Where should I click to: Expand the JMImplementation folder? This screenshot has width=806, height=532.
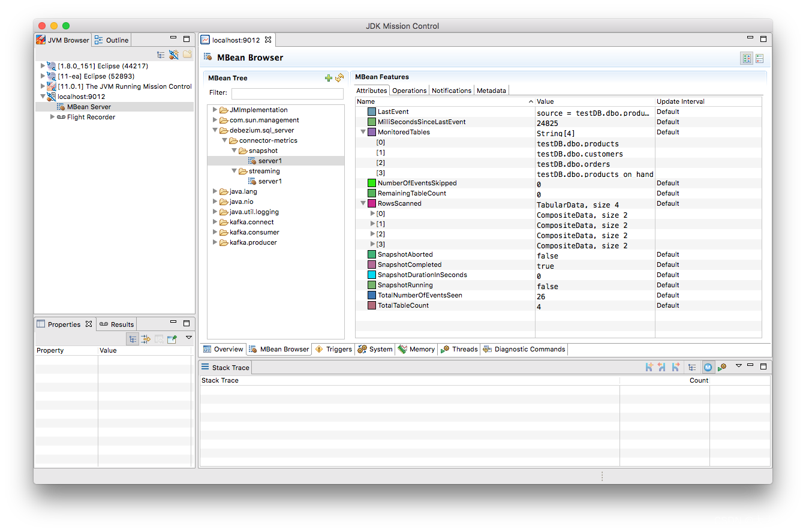pyautogui.click(x=215, y=110)
